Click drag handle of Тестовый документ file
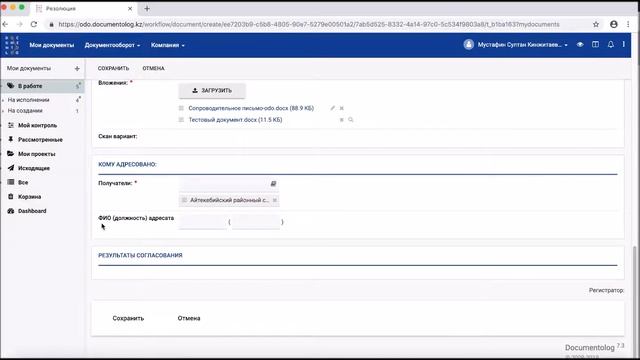This screenshot has width=640, height=360. tap(181, 120)
